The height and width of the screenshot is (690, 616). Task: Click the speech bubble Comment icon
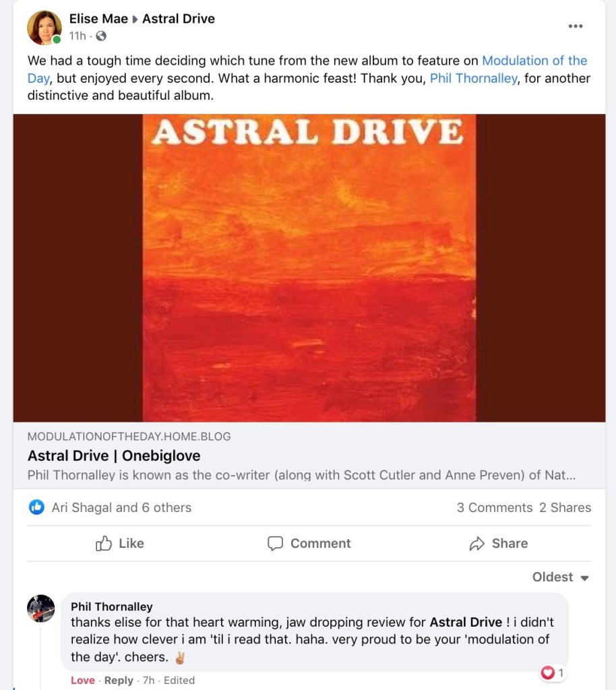pos(276,544)
